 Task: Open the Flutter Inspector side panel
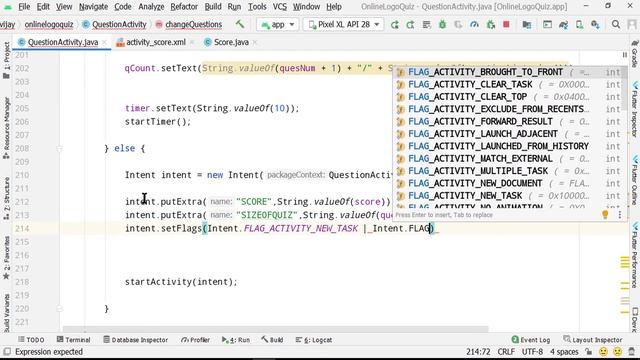635,109
